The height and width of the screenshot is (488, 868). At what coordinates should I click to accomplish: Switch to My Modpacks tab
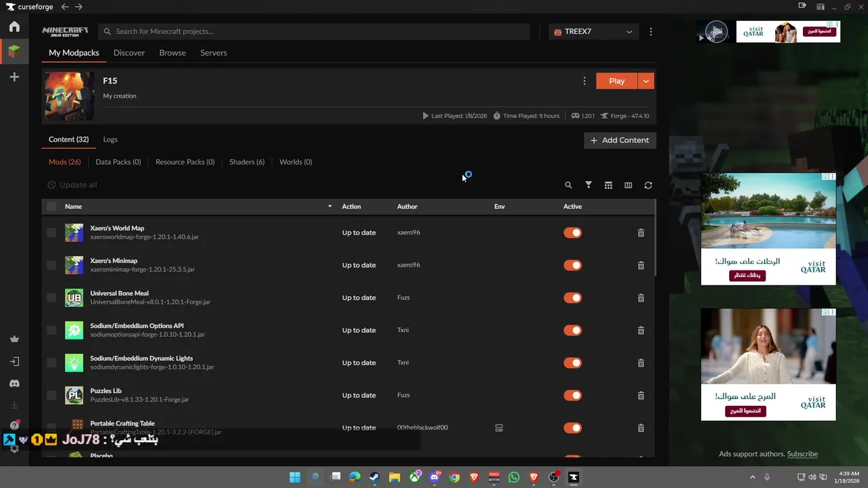(x=74, y=53)
